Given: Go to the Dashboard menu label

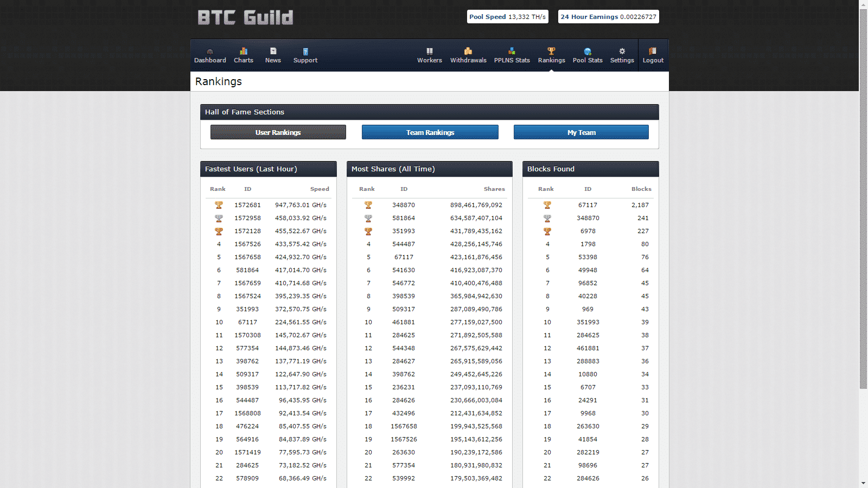Looking at the screenshot, I should coord(210,60).
